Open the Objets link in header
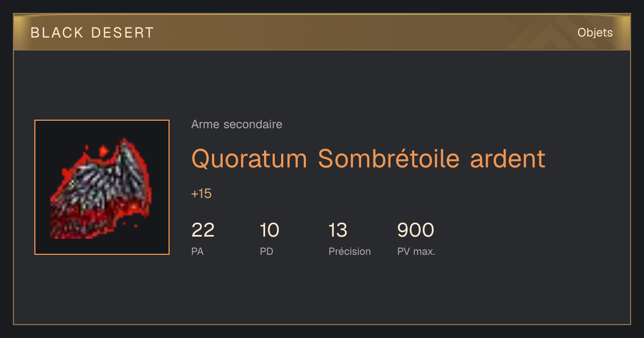Image resolution: width=644 pixels, height=338 pixels. (595, 33)
